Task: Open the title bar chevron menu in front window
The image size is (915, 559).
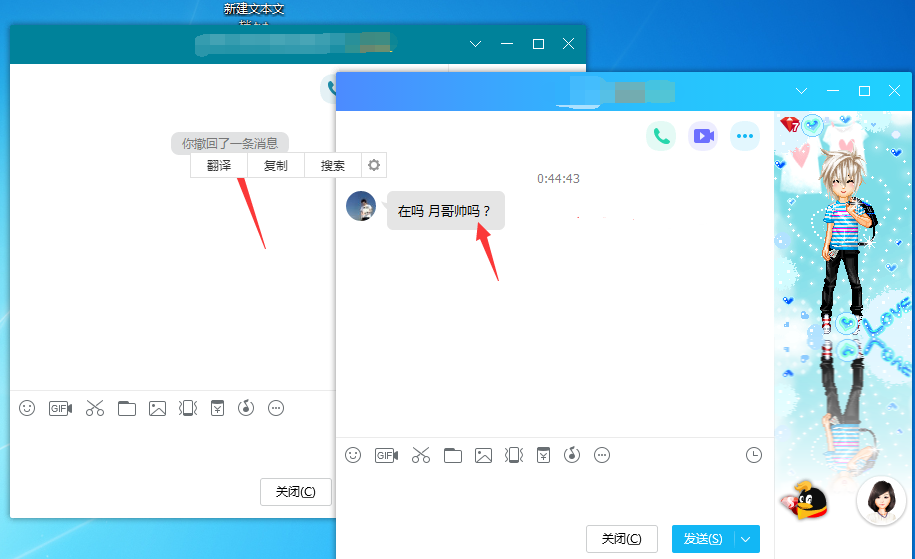Action: [801, 91]
